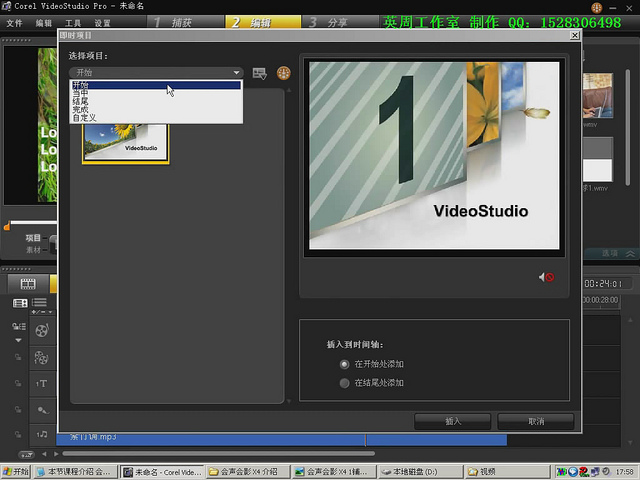This screenshot has height=480, width=640.
Task: Switch to storyboard view filmstrip icon
Action: pos(28,284)
